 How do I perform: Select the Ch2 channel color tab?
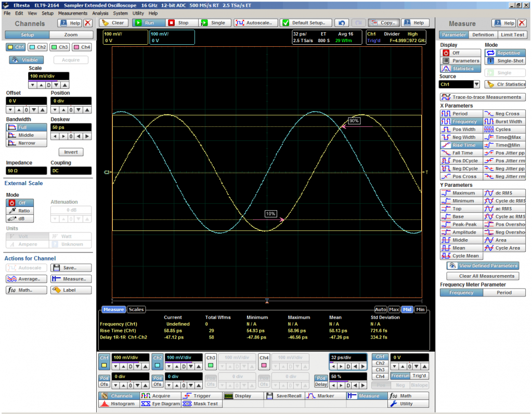click(38, 47)
